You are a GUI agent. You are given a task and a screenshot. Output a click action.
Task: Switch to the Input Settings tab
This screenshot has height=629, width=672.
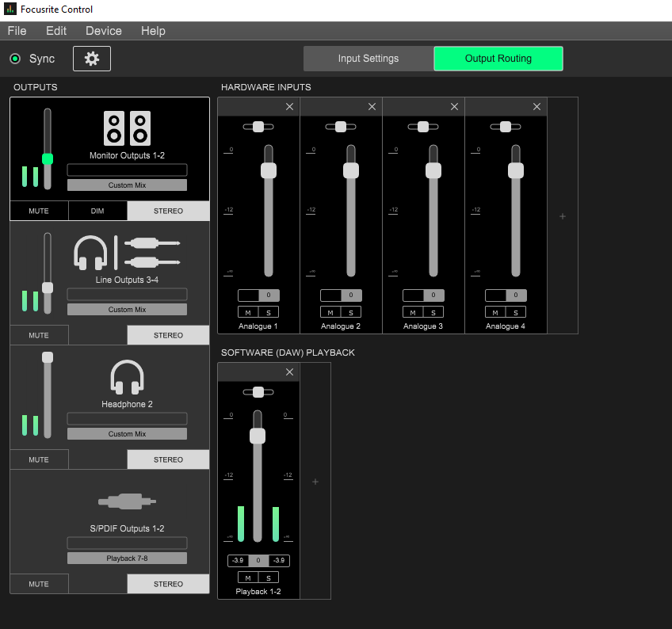(368, 59)
